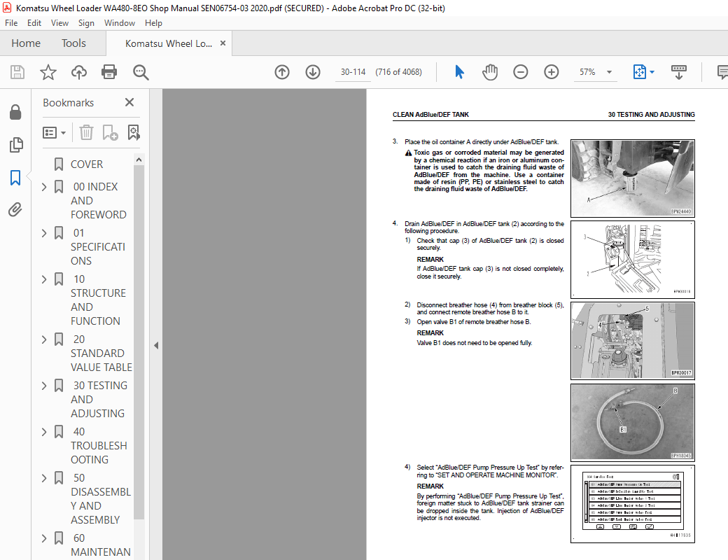Open the Page Thumbnails panel icon

pos(16,145)
